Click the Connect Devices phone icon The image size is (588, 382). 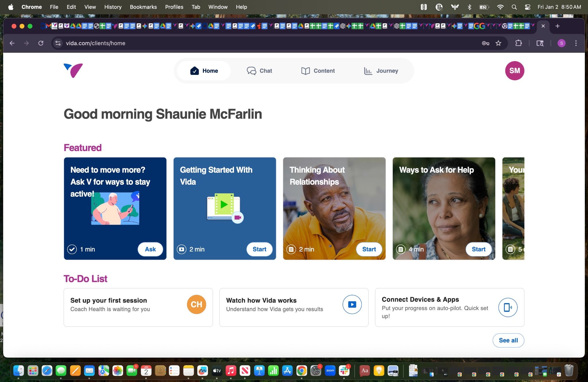(x=508, y=307)
